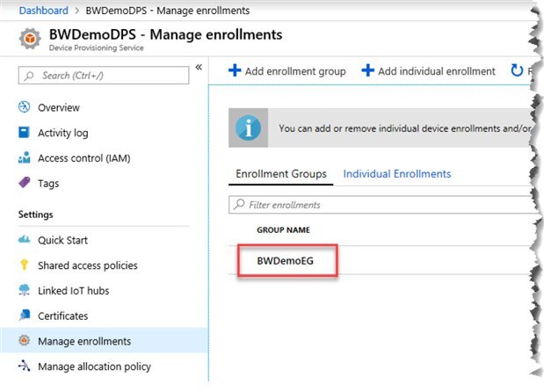Click the Quick Start cloud icon
Image resolution: width=544 pixels, height=392 pixels.
point(25,241)
